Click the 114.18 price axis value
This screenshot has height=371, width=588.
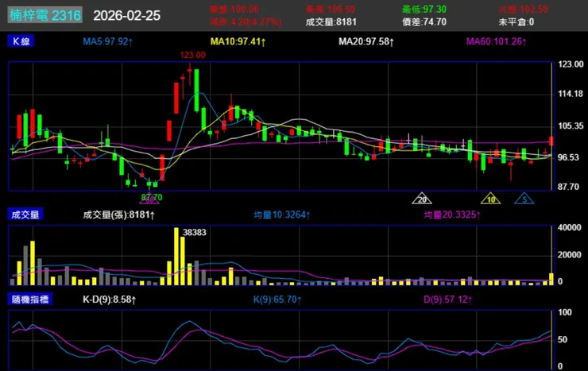[571, 94]
